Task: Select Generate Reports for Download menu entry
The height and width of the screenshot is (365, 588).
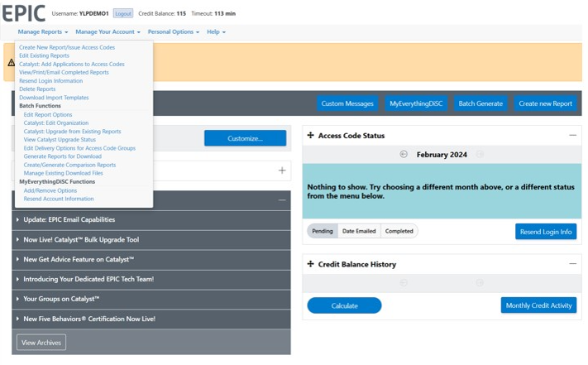Action: pyautogui.click(x=63, y=156)
